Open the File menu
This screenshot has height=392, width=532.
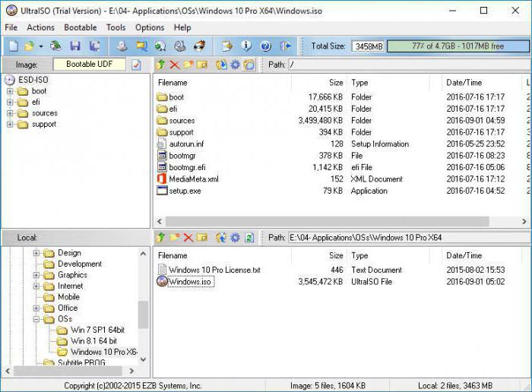click(x=11, y=27)
